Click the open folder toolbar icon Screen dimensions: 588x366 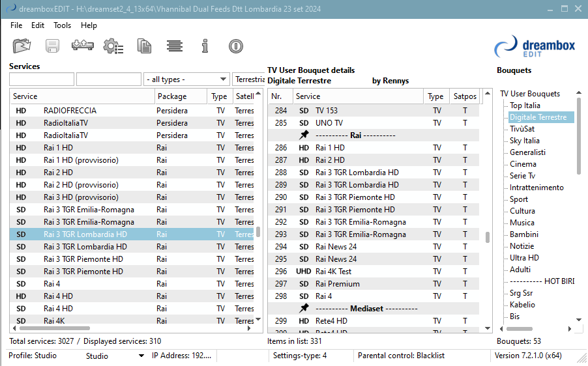(22, 46)
